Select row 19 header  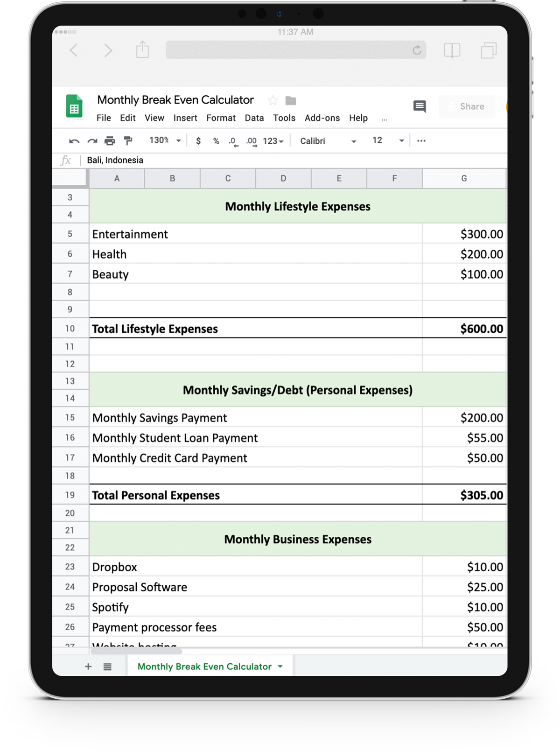pos(70,495)
